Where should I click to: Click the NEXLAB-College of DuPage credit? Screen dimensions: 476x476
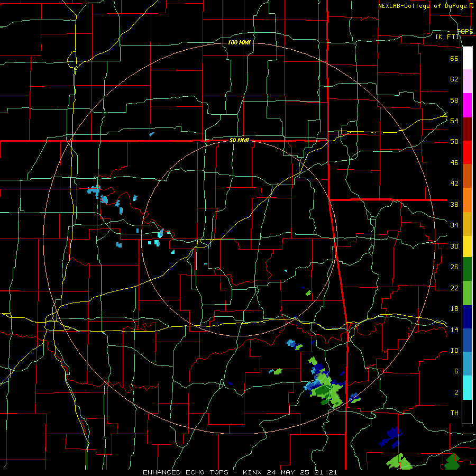426,5
